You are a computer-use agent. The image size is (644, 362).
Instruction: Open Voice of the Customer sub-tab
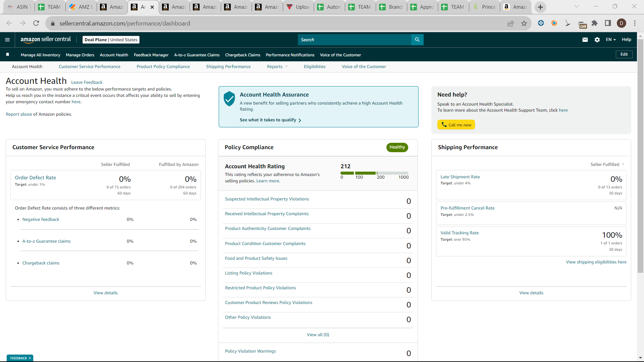pos(364,66)
